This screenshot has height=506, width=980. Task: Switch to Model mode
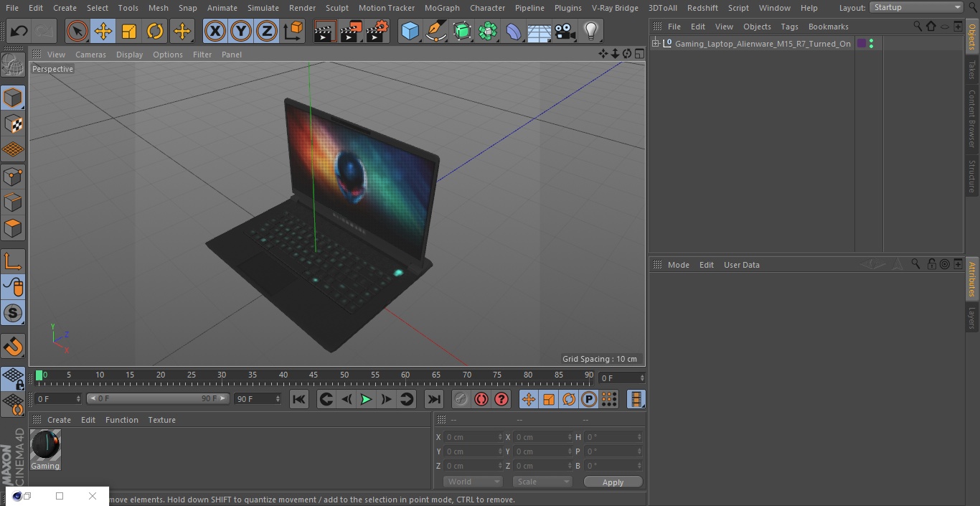click(x=13, y=98)
